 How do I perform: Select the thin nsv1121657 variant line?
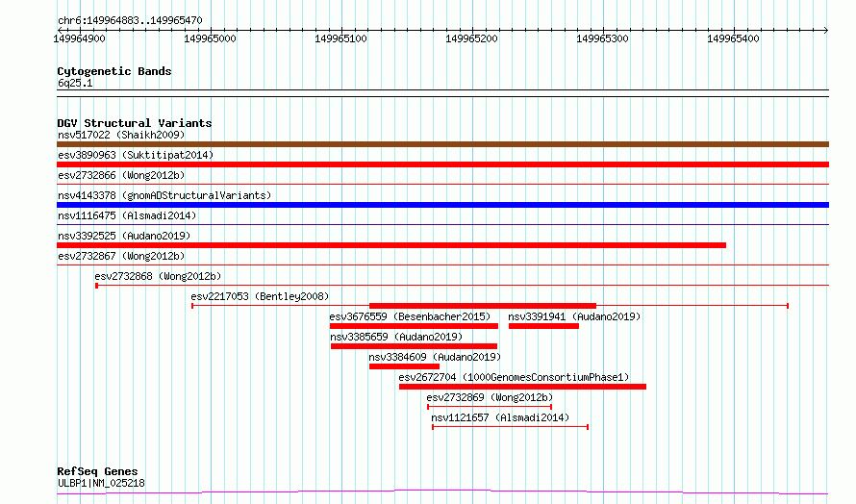coord(510,427)
